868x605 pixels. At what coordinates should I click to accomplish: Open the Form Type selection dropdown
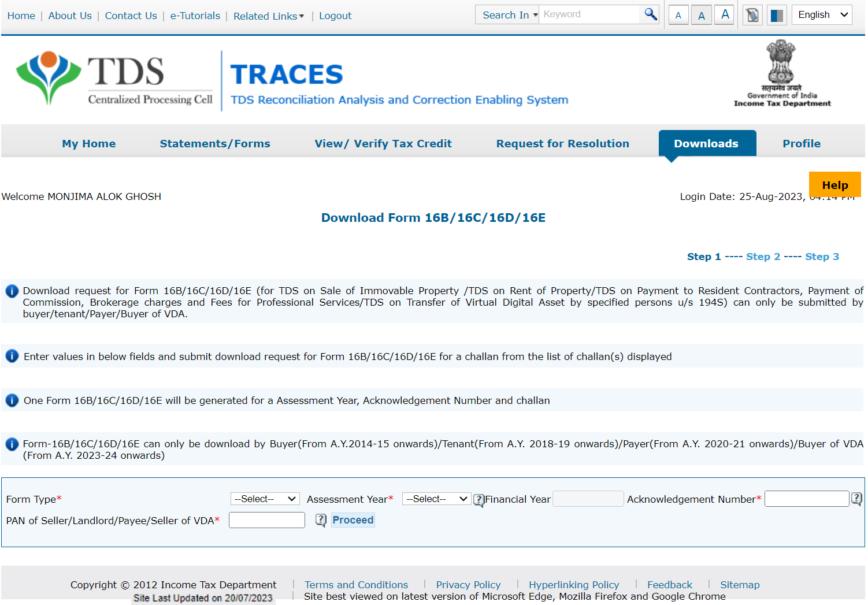[x=265, y=498]
